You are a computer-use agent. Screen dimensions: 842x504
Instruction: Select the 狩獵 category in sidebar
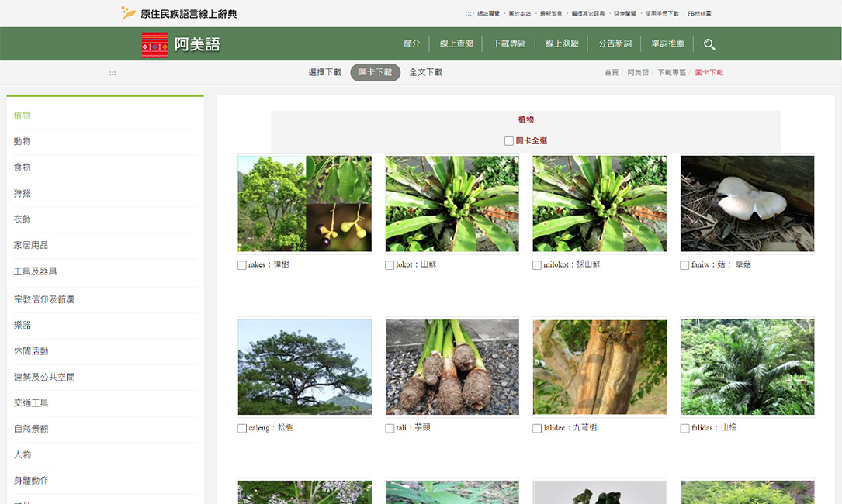(x=22, y=193)
